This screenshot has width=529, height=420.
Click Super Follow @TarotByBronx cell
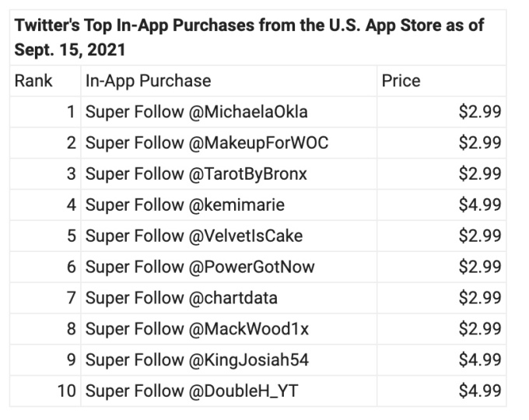point(196,174)
